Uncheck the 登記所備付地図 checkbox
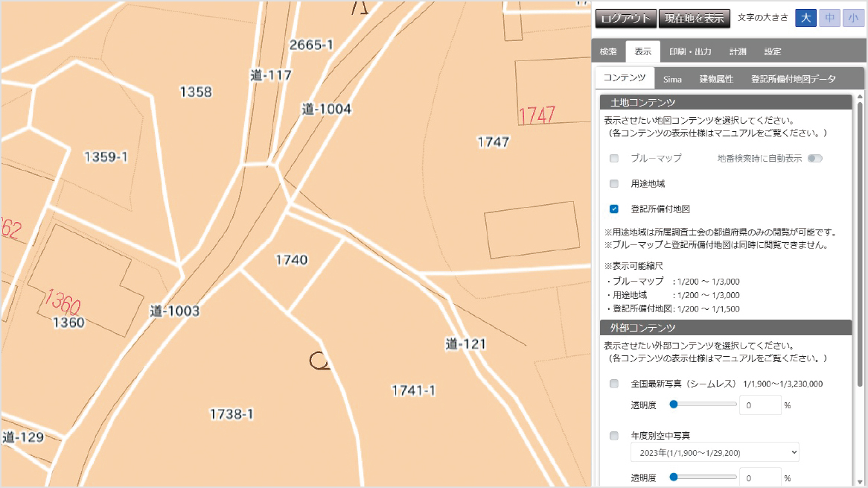868x488 pixels. 613,209
